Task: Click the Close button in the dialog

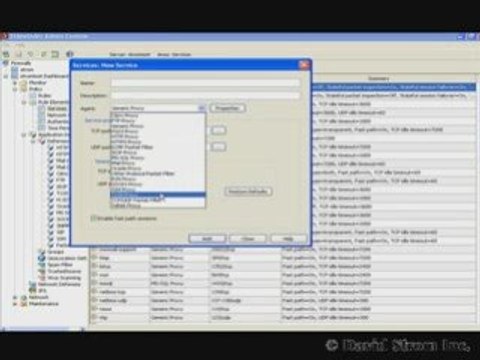Action: [248, 239]
